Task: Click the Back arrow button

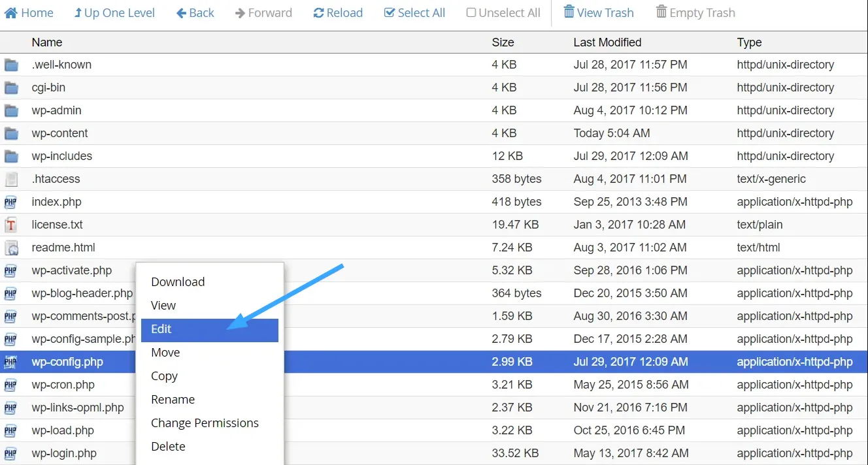Action: [x=195, y=12]
